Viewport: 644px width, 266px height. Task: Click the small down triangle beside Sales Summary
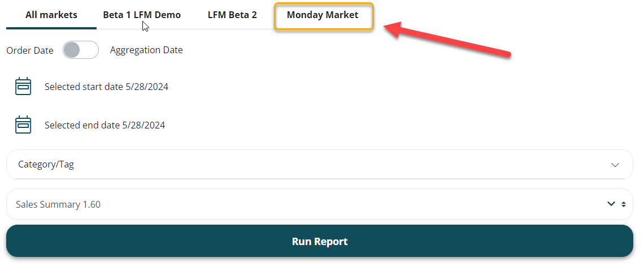[x=624, y=206]
